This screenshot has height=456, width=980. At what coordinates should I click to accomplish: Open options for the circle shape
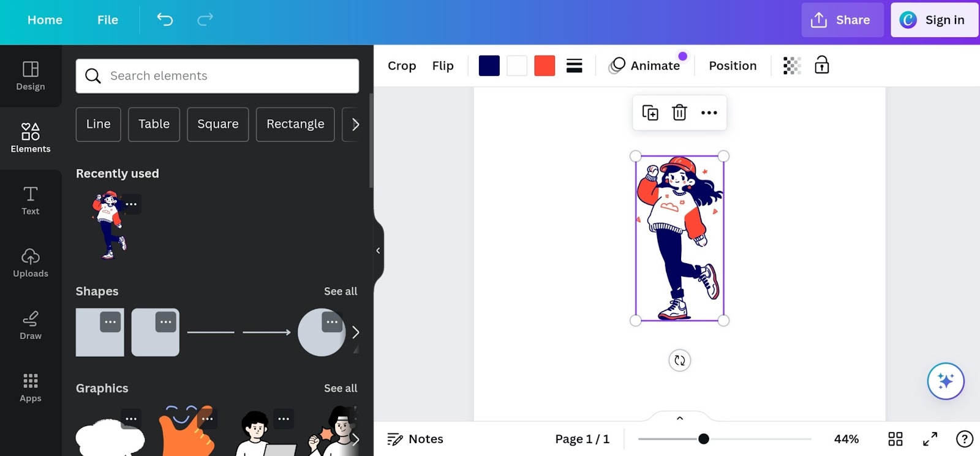(x=332, y=322)
